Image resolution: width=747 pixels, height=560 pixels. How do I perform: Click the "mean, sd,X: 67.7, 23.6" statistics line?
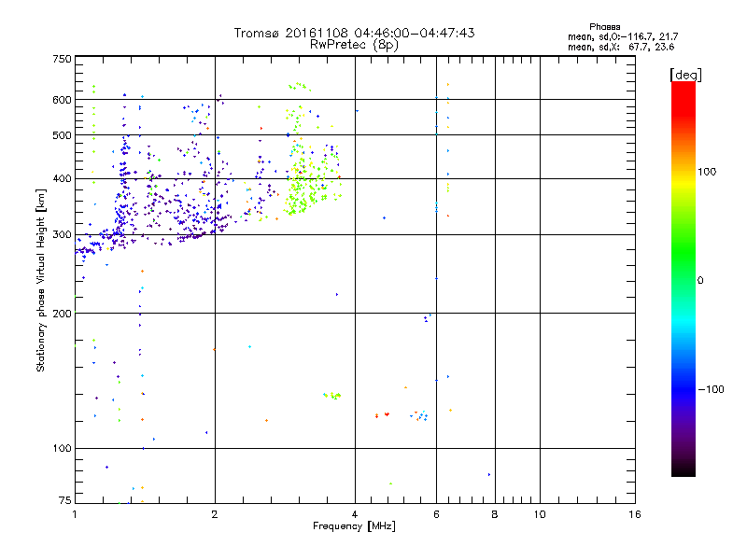(621, 47)
